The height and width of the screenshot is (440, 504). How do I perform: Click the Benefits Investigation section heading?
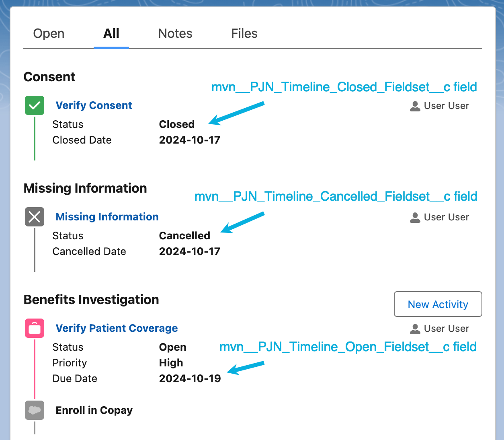click(x=91, y=300)
